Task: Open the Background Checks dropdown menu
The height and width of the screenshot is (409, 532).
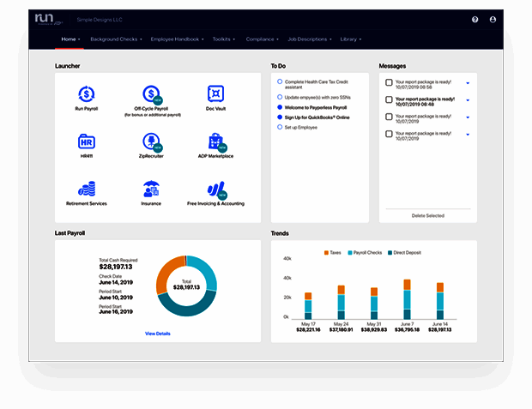Action: (117, 39)
